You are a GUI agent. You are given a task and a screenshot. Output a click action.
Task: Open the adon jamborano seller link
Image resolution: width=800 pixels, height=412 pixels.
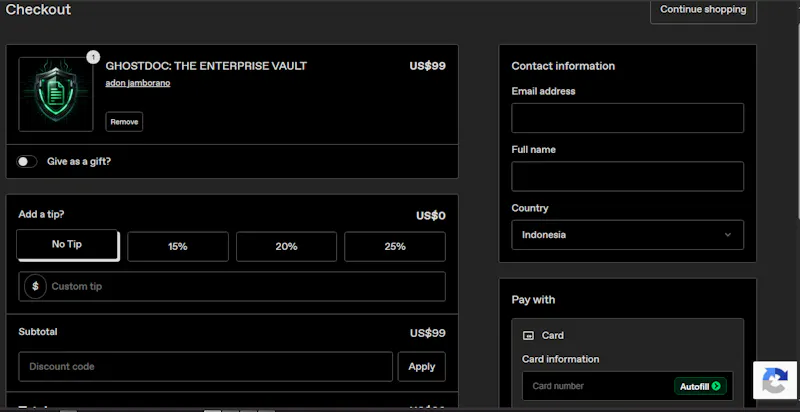point(138,83)
